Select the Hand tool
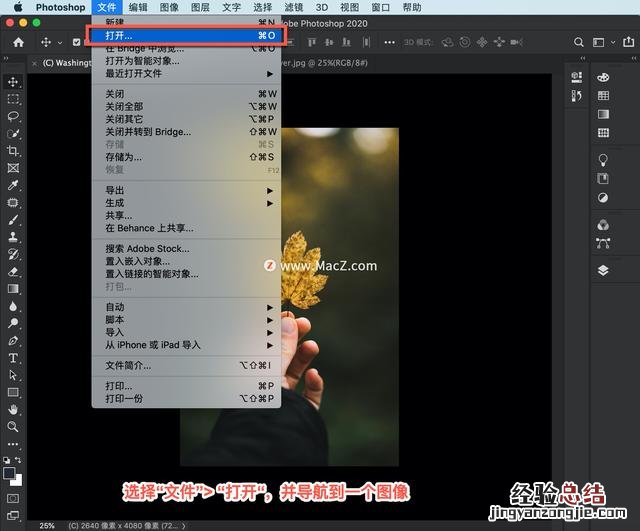 click(x=13, y=410)
